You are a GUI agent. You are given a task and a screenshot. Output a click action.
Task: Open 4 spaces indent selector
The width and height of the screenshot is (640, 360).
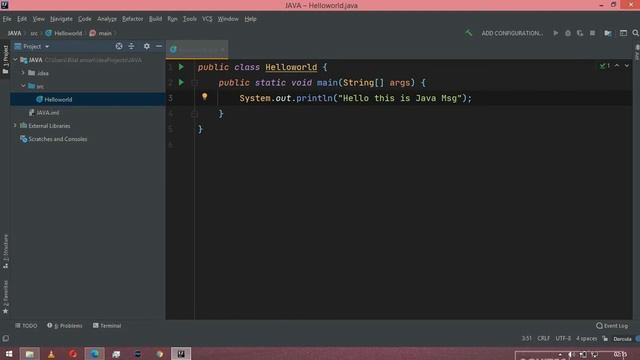(x=586, y=338)
